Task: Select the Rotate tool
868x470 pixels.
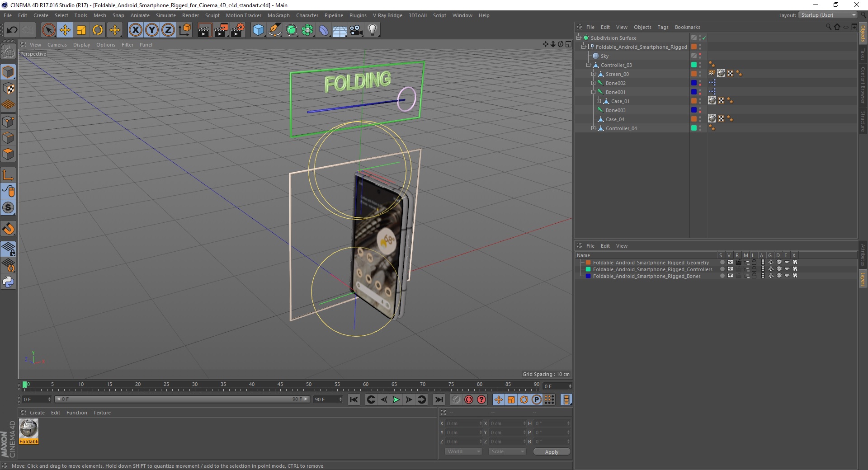Action: click(98, 30)
